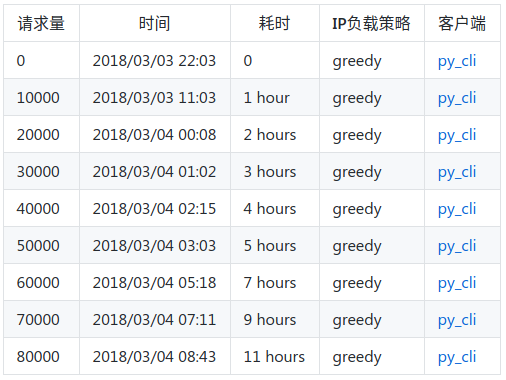Click the 客户端 column header

(x=462, y=23)
